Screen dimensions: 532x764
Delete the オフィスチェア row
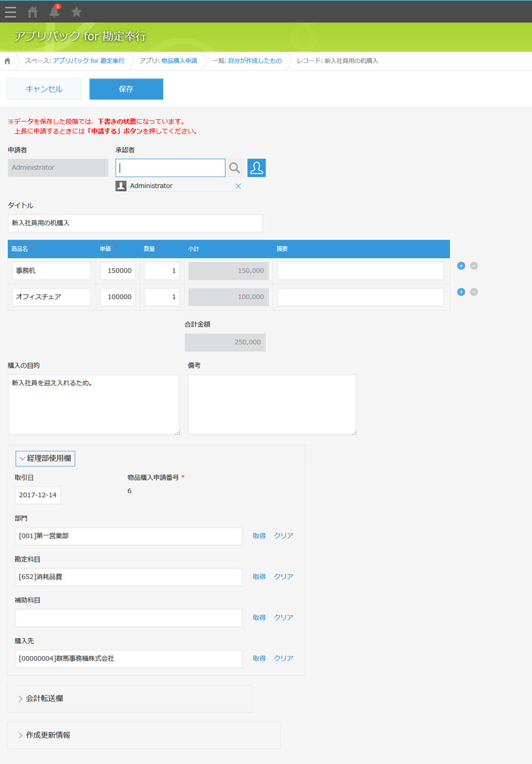pos(474,292)
